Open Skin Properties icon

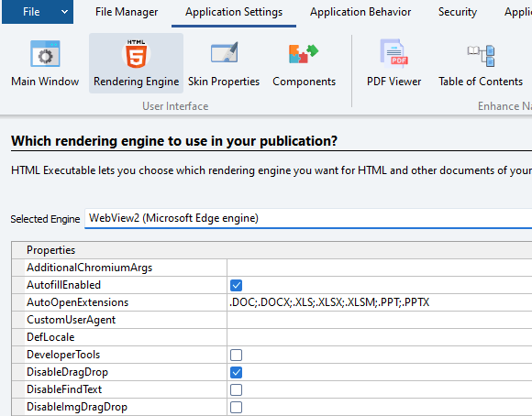pos(224,52)
